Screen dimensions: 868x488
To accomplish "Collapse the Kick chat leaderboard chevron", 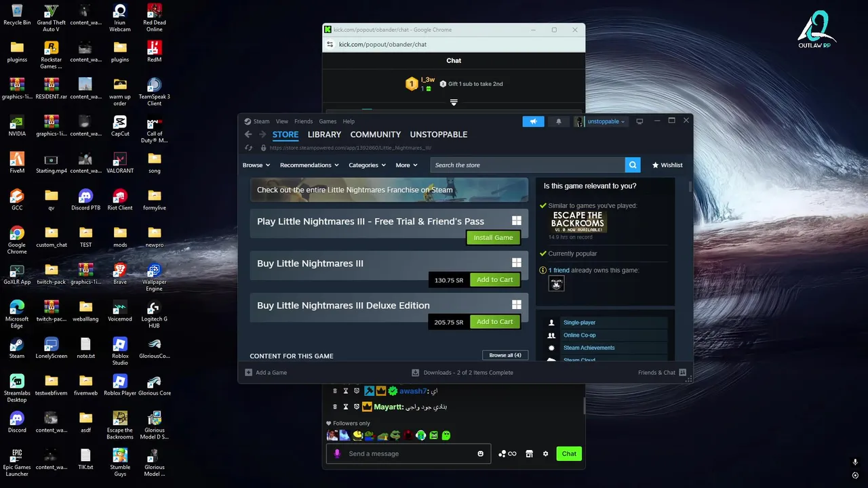I will click(x=454, y=103).
